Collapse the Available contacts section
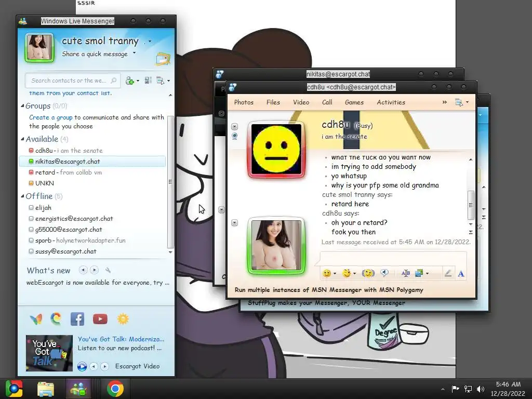 coord(22,139)
